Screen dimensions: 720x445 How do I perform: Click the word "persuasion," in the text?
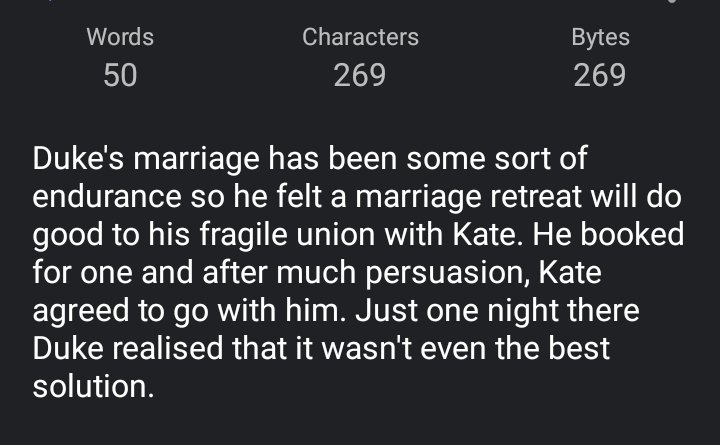pos(447,274)
